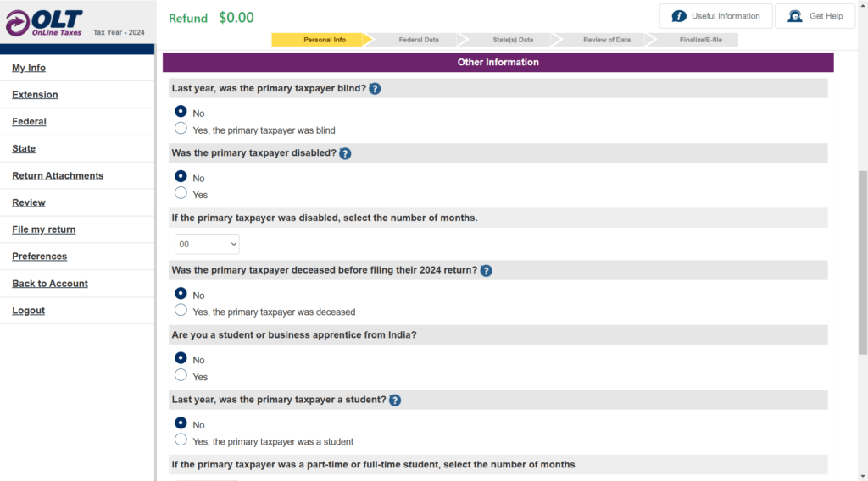The height and width of the screenshot is (481, 868).
Task: Open disabled months number dropdown
Action: pos(207,244)
